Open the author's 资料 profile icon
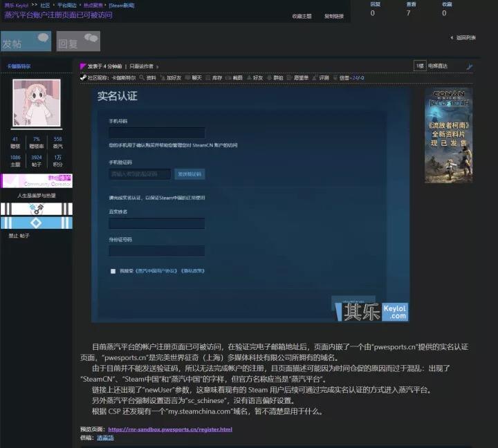Screen dimensions: 498x448 tap(148, 77)
